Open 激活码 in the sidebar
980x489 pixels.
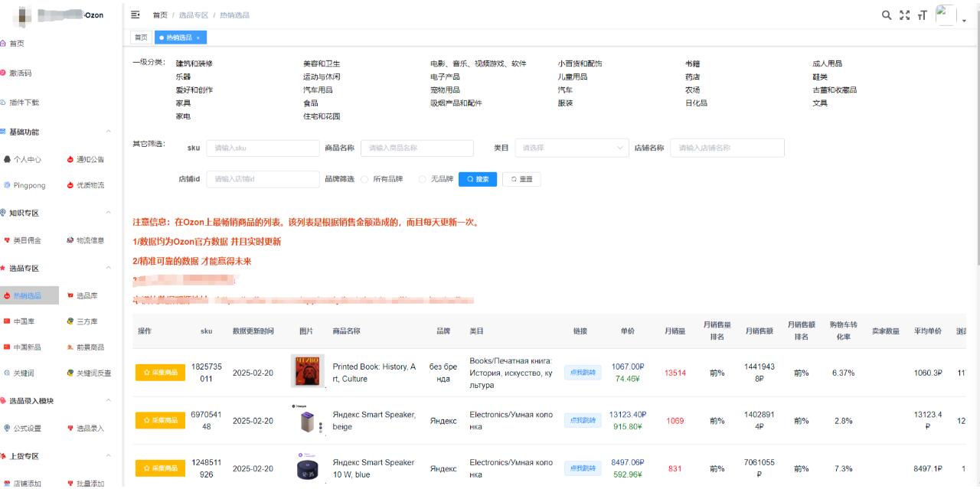coord(21,73)
